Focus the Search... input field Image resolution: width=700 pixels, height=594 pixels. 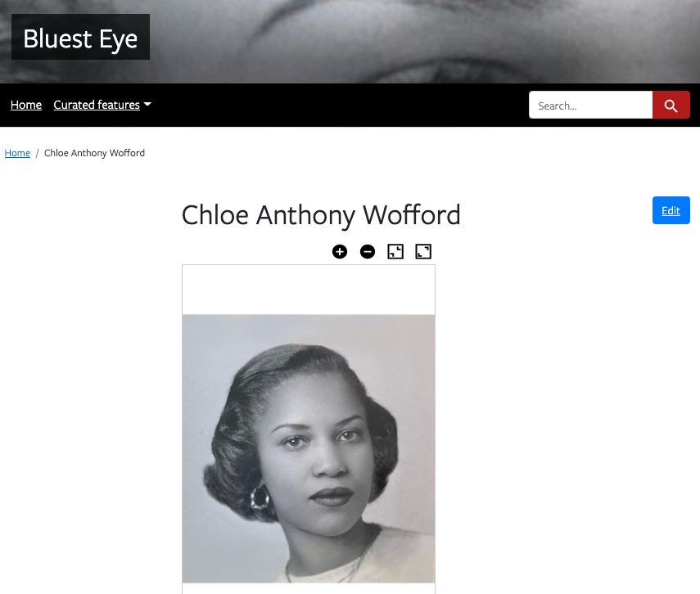[590, 106]
